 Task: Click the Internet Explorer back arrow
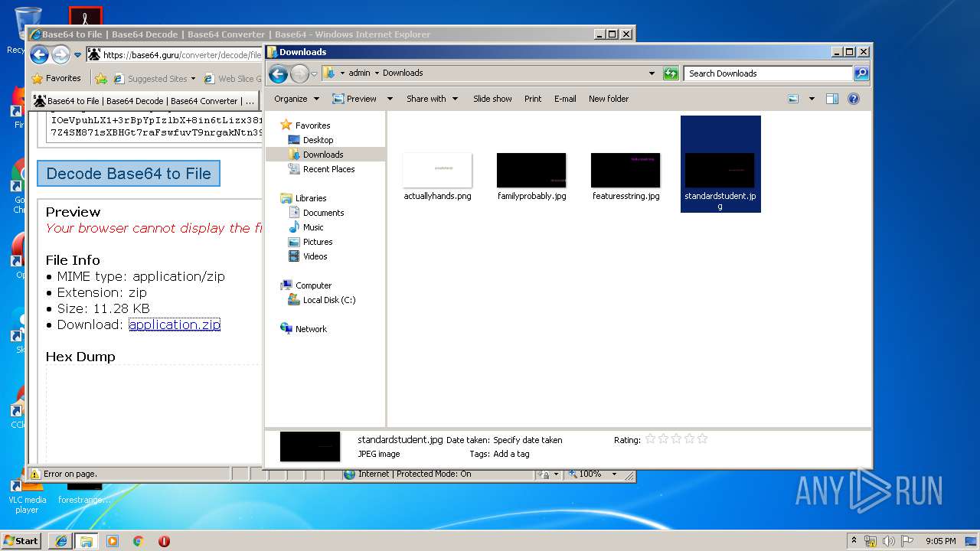(39, 54)
